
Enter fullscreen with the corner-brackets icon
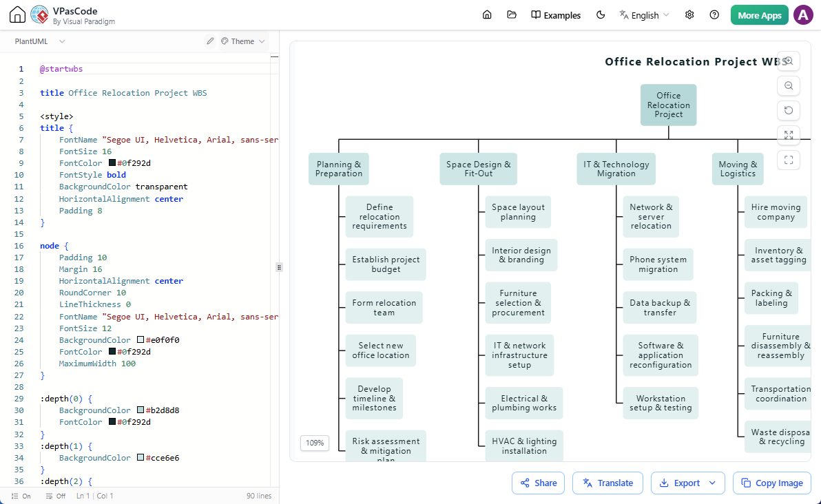click(x=789, y=160)
